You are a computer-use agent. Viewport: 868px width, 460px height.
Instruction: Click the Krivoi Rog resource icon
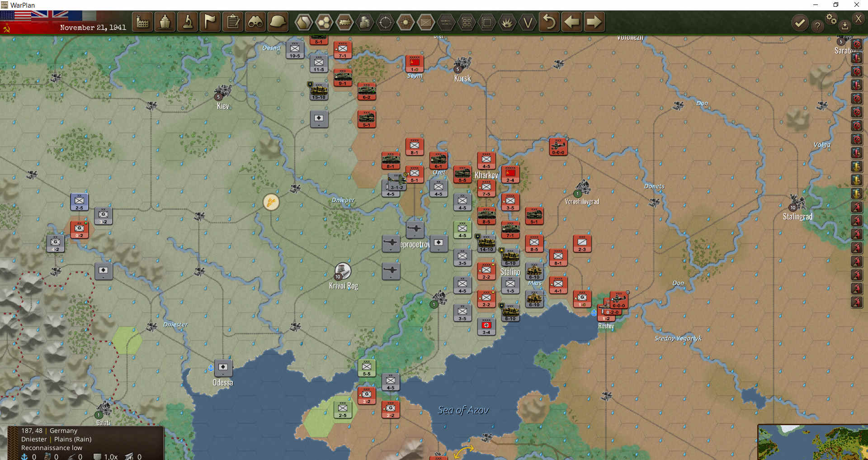(342, 271)
